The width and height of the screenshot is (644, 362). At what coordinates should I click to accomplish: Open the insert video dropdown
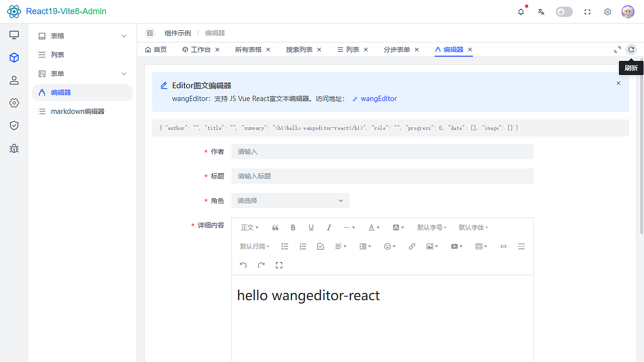click(457, 246)
